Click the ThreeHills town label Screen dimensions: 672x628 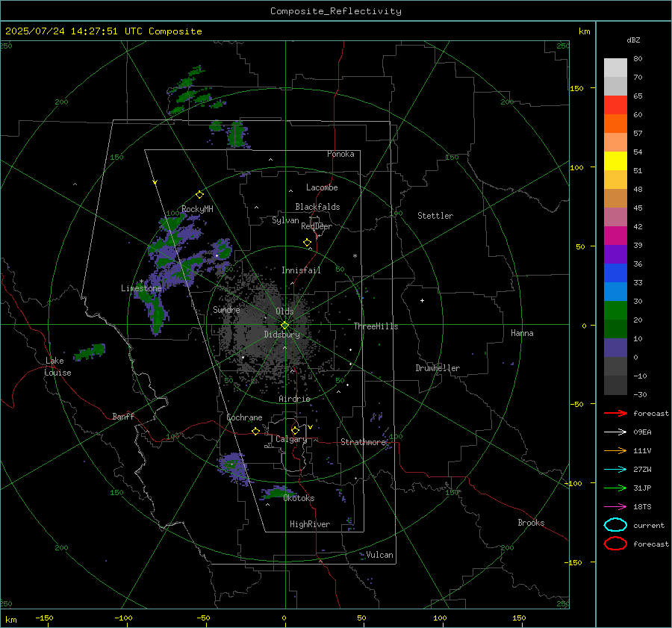[376, 326]
